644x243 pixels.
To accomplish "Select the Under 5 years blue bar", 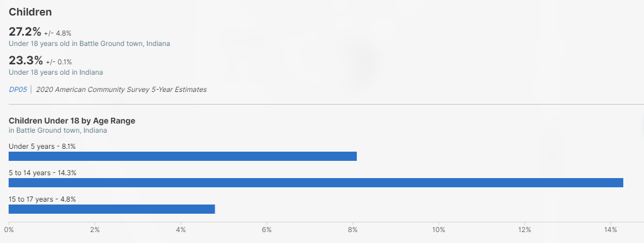I will [x=182, y=156].
